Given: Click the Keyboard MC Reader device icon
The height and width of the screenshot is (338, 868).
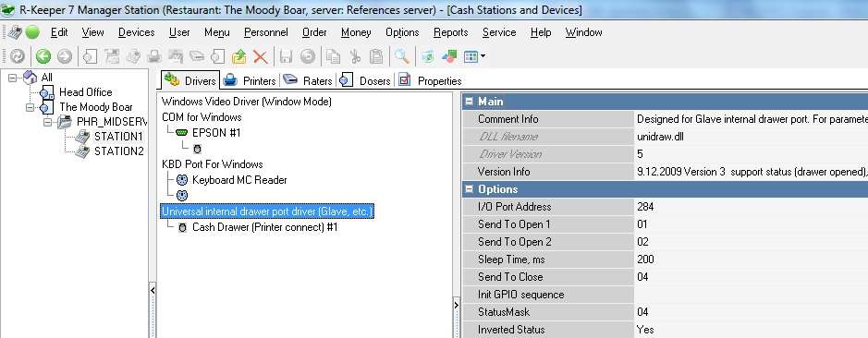Looking at the screenshot, I should (182, 180).
